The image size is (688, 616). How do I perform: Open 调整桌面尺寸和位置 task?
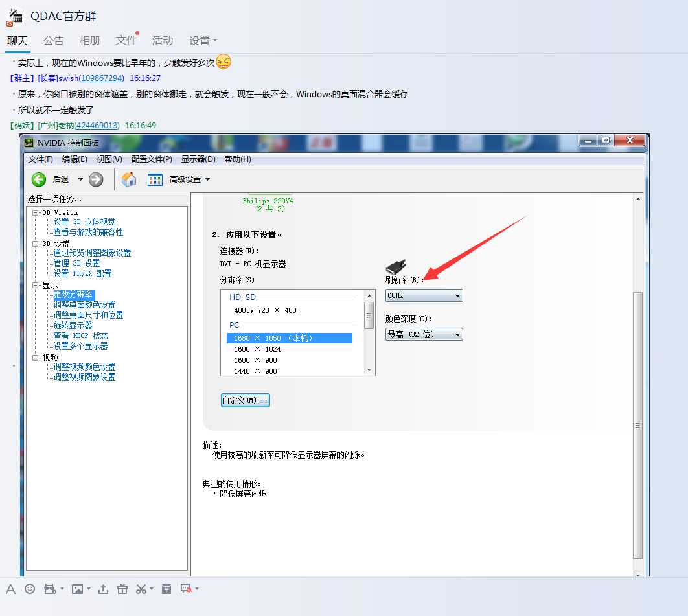(88, 315)
